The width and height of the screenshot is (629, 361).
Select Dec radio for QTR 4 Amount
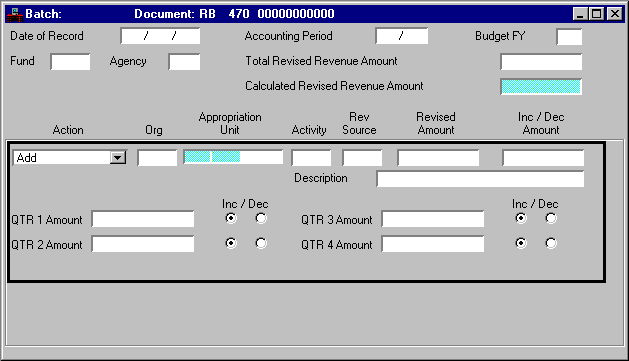(x=551, y=243)
